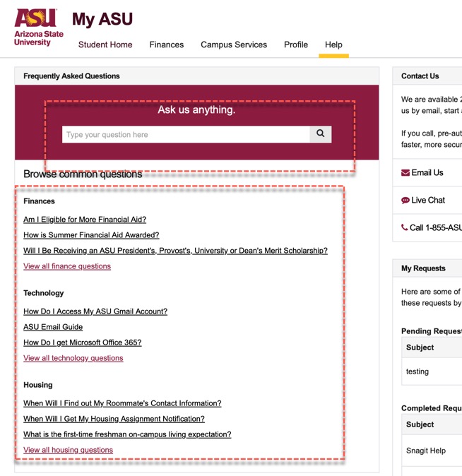Image resolution: width=462 pixels, height=476 pixels.
Task: Click the Email Us envelope icon
Action: (405, 173)
